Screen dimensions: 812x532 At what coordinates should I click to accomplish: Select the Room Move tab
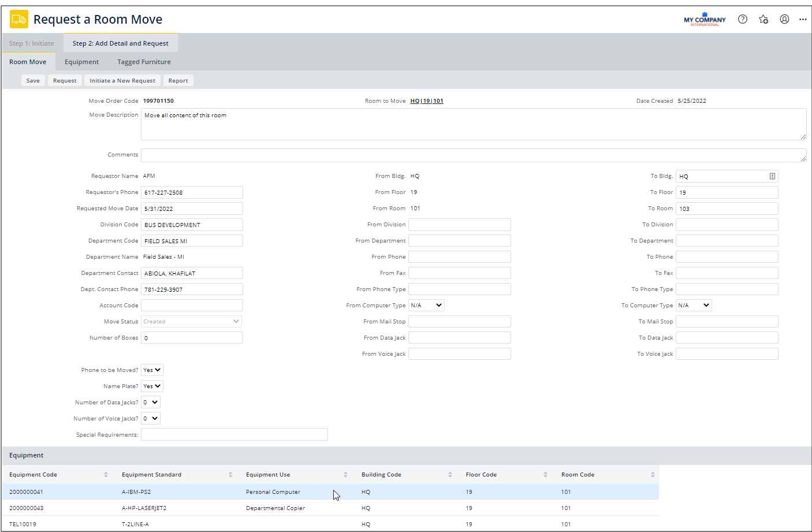(x=28, y=62)
